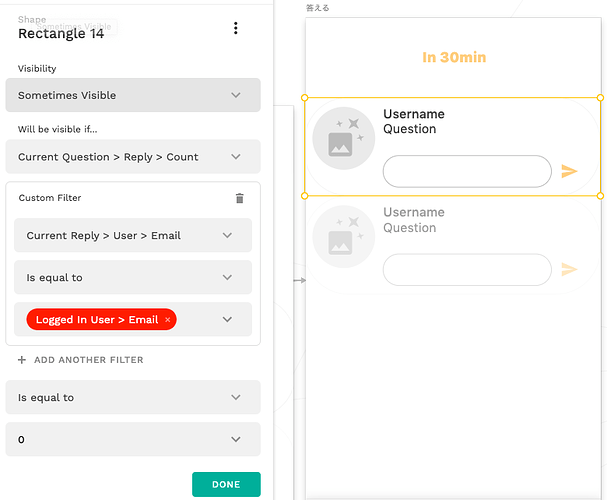Remove the Logged In User > Email chip

click(168, 320)
